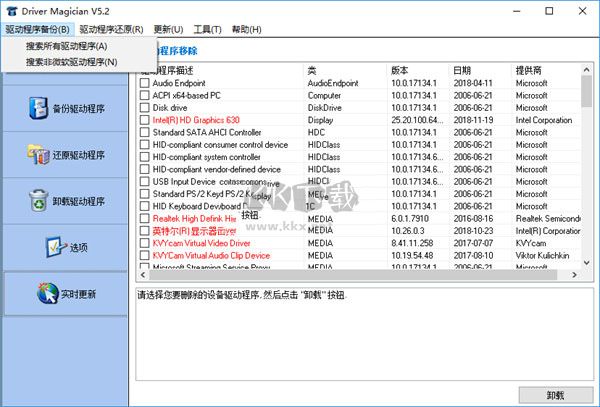Open the 驱动程序还原(R) menu
The image size is (600, 407).
[111, 29]
